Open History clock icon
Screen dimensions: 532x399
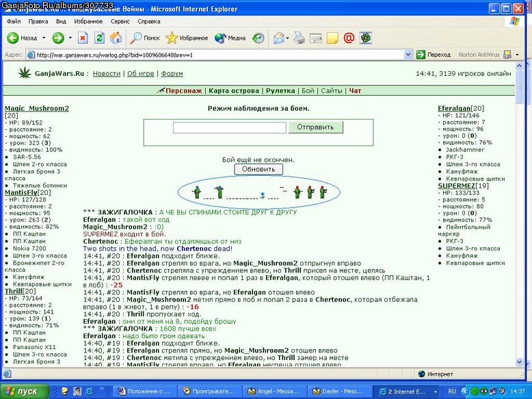point(258,38)
